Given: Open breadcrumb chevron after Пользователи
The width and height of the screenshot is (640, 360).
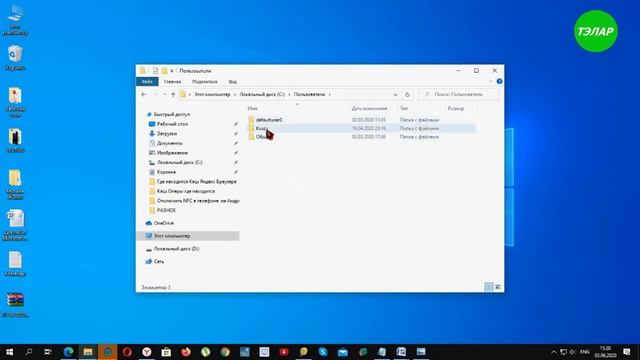Looking at the screenshot, I should 329,94.
